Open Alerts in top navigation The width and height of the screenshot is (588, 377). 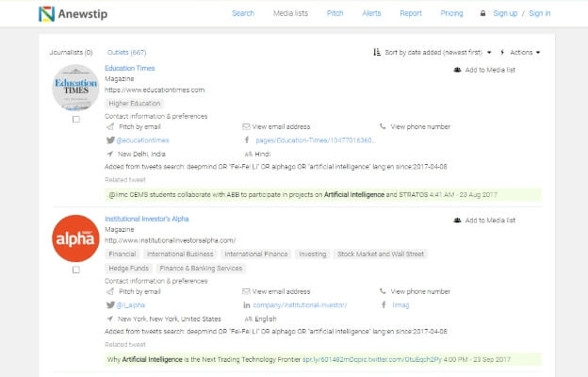coord(371,13)
